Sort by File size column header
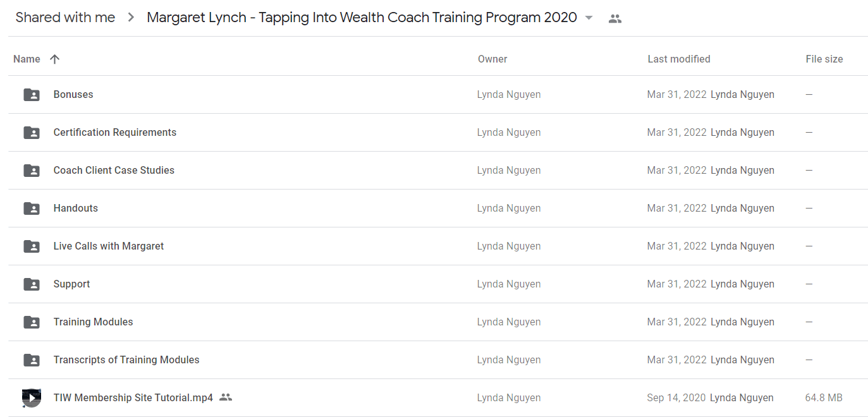Viewport: 868px width, 417px height. pyautogui.click(x=824, y=59)
